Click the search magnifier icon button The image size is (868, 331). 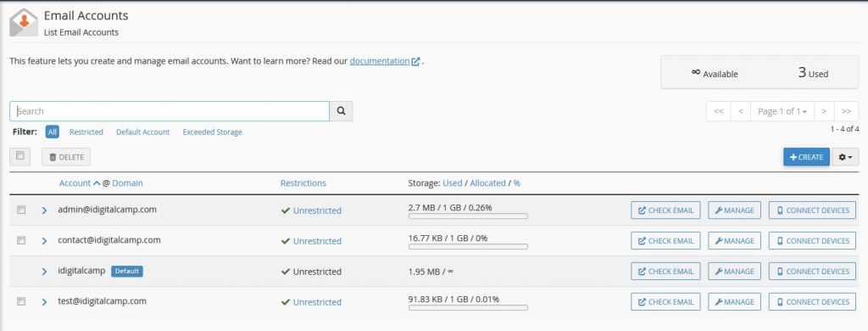(341, 111)
